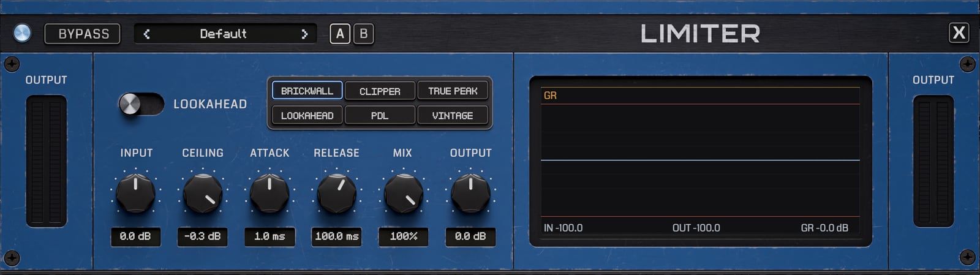Select TRUE PEAK limiter mode

453,91
